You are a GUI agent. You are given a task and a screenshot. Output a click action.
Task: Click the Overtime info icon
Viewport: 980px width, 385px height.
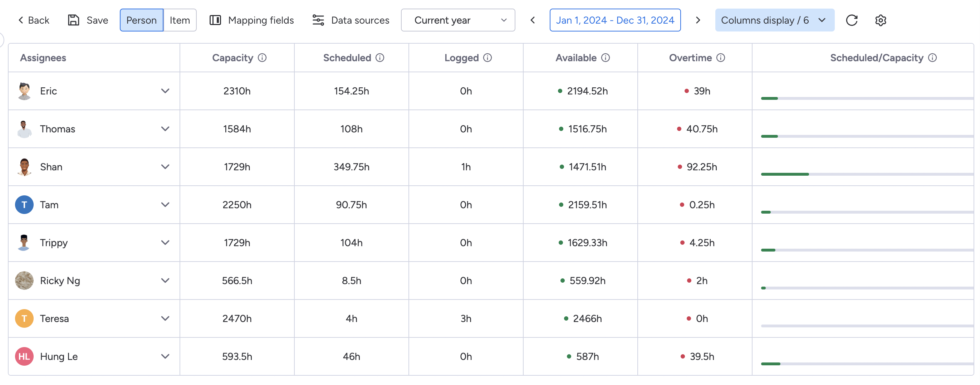(x=721, y=58)
